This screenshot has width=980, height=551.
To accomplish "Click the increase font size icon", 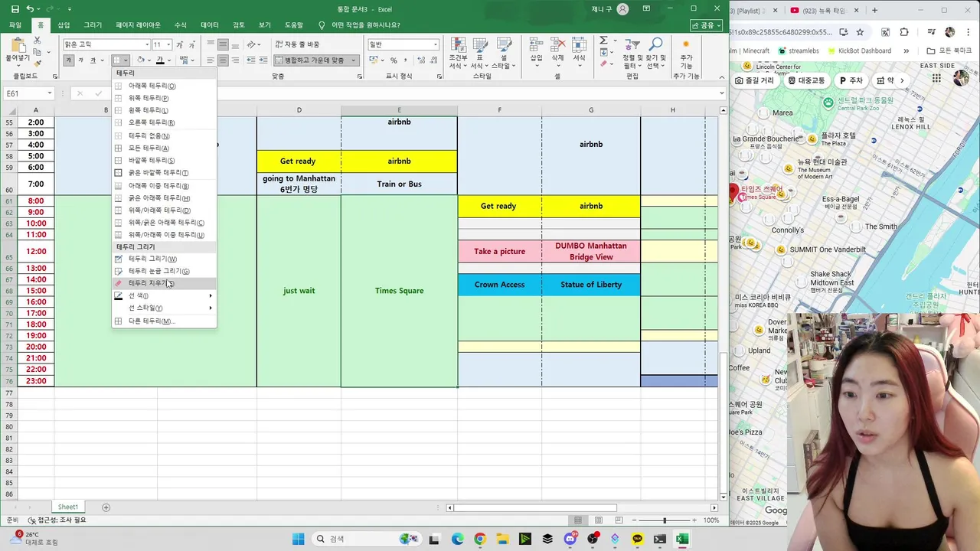I will pos(178,44).
